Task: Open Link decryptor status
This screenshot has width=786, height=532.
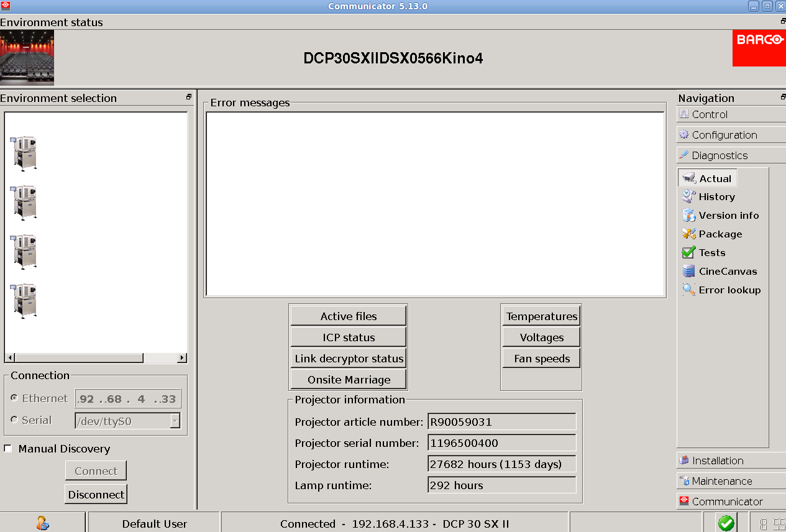Action: coord(349,359)
